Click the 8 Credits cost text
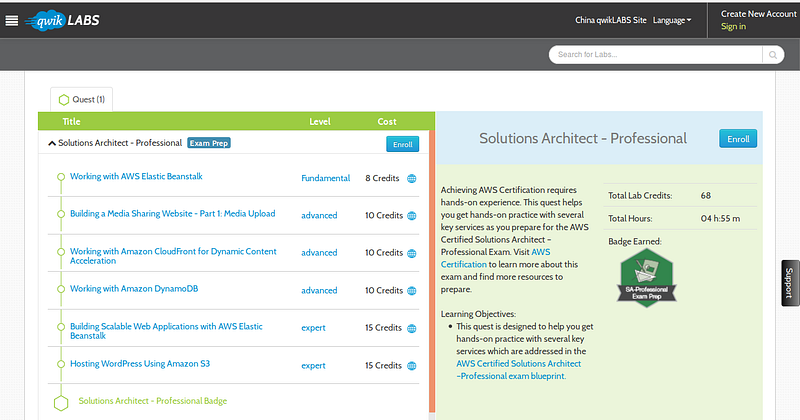The height and width of the screenshot is (420, 800). tap(382, 179)
